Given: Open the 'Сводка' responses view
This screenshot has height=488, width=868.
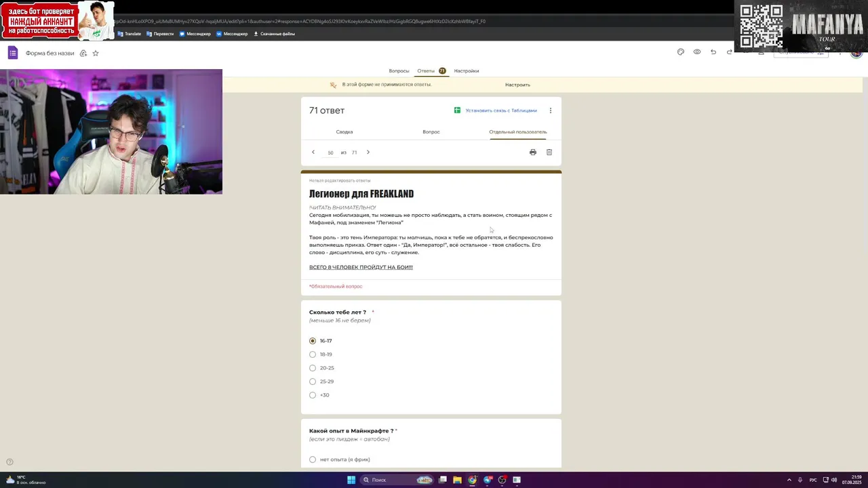Looking at the screenshot, I should (344, 132).
